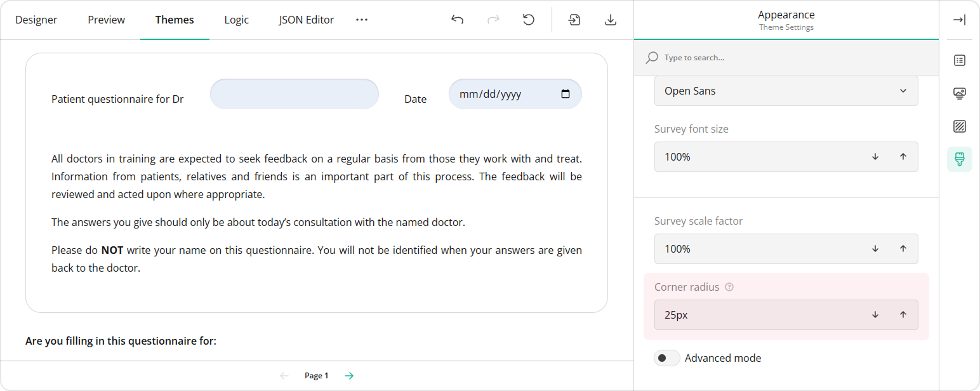Click the undo arrow icon
980x391 pixels.
pos(457,20)
